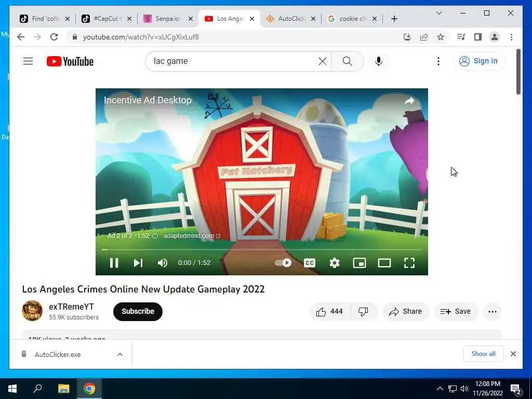Enter full screen mode
Viewport: 532px width, 399px height.
[409, 263]
